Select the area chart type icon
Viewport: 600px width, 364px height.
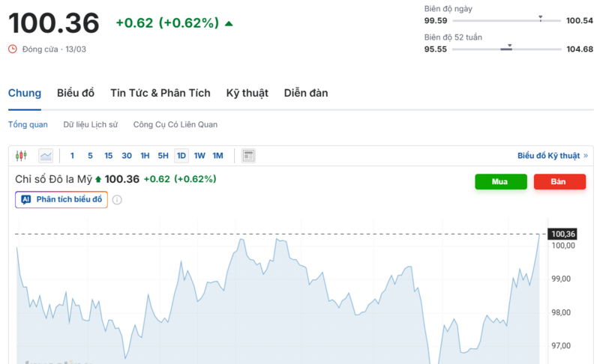(46, 156)
